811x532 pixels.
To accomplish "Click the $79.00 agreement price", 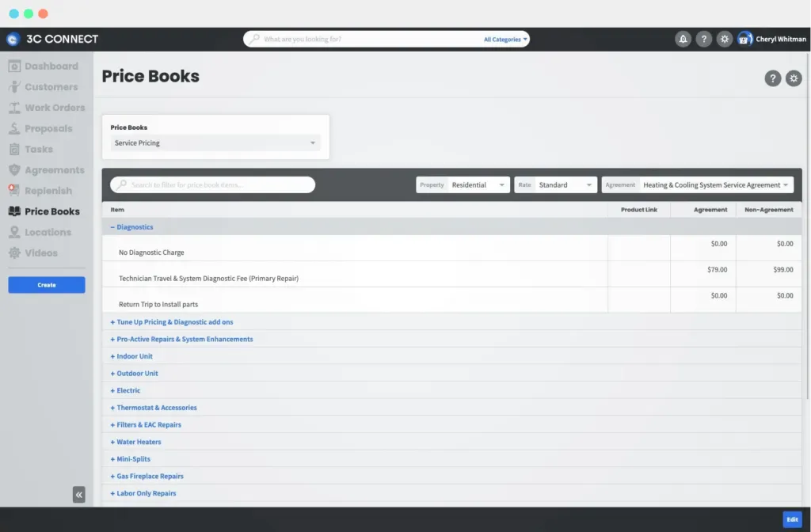I will (x=717, y=269).
